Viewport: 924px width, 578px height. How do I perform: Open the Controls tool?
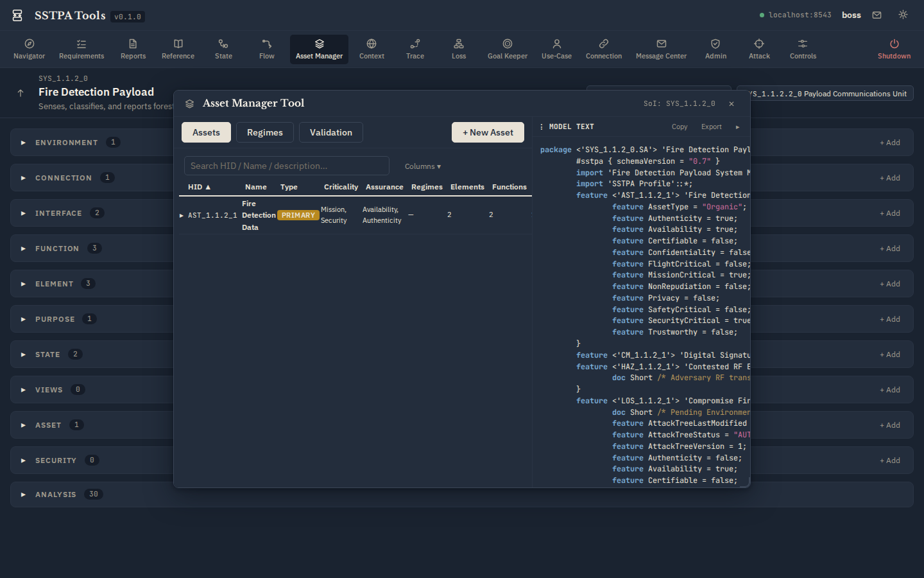click(x=803, y=49)
